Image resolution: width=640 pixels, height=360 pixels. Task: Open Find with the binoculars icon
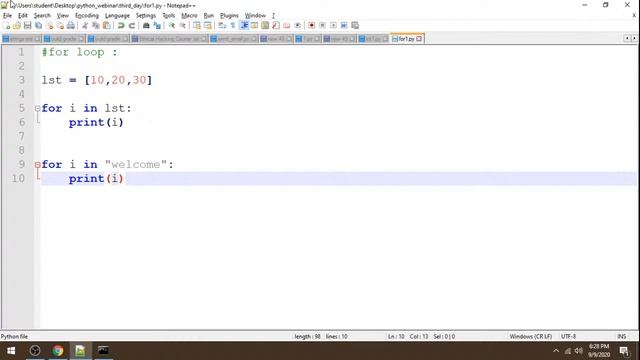(x=146, y=25)
